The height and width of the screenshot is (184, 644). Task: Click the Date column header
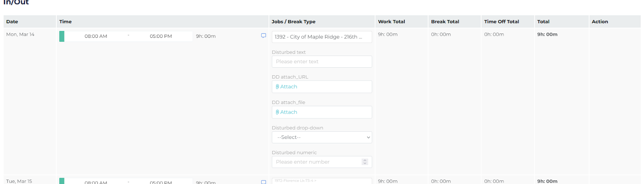click(12, 22)
